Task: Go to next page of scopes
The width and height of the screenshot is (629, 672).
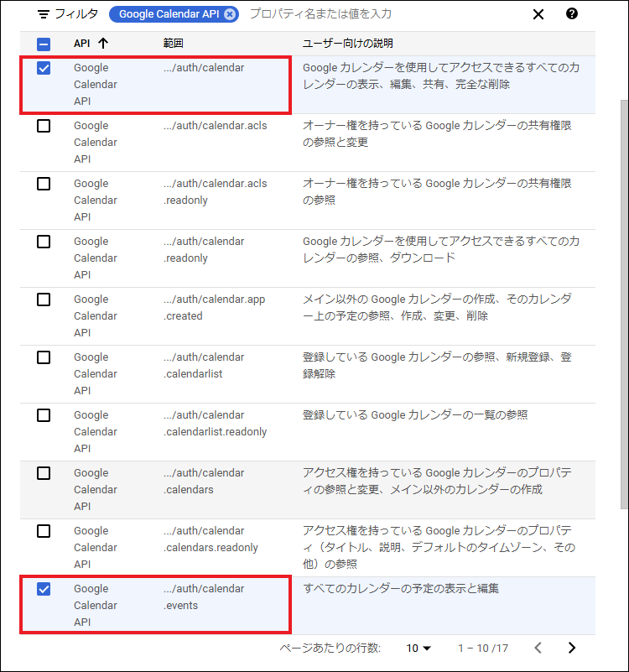Action: click(x=572, y=648)
